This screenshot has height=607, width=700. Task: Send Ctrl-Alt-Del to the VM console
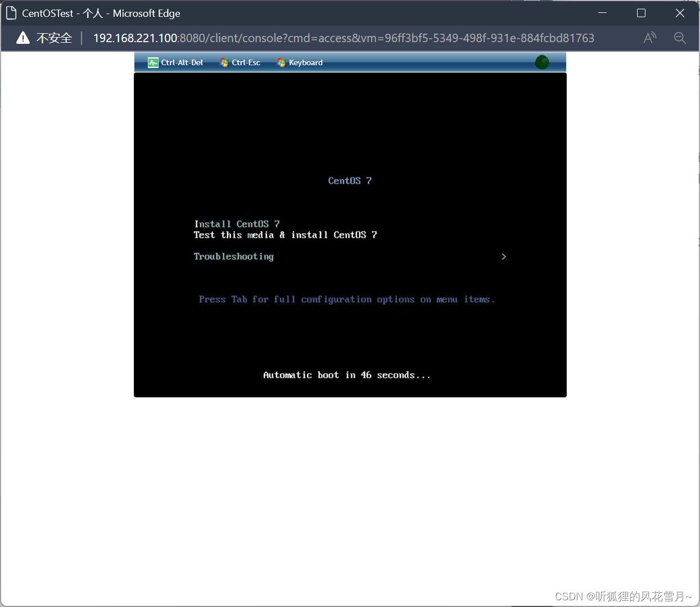pyautogui.click(x=175, y=62)
